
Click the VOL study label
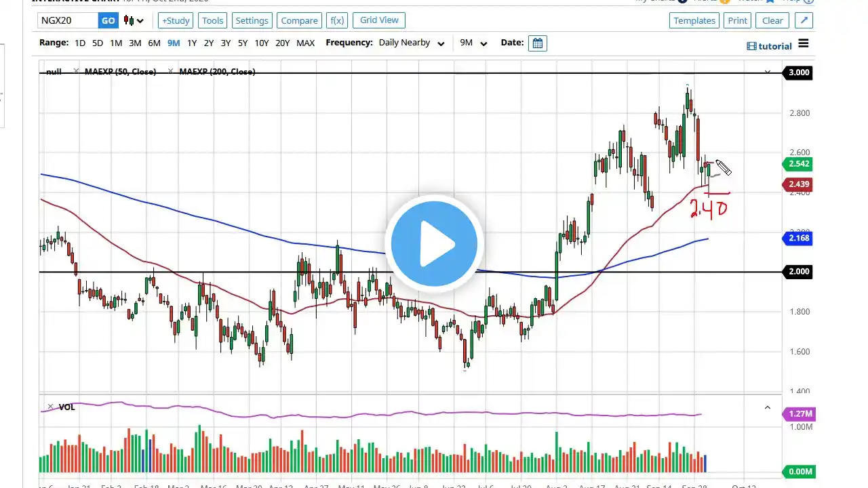[x=66, y=407]
